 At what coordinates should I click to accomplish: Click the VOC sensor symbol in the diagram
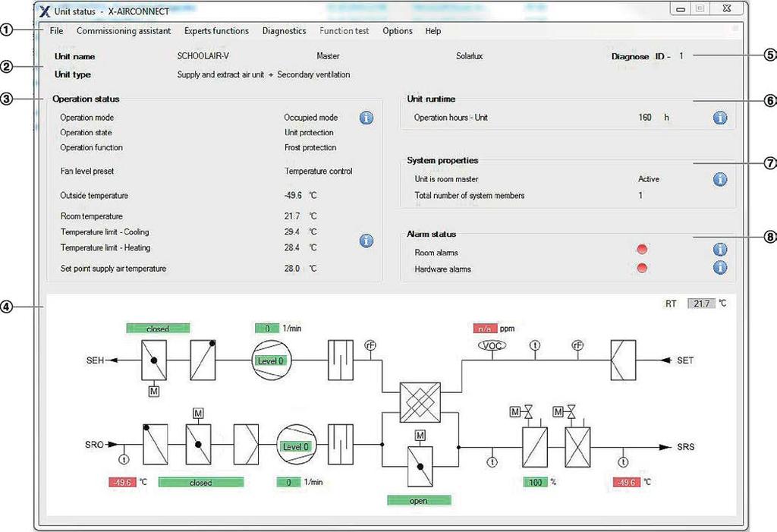tap(492, 345)
